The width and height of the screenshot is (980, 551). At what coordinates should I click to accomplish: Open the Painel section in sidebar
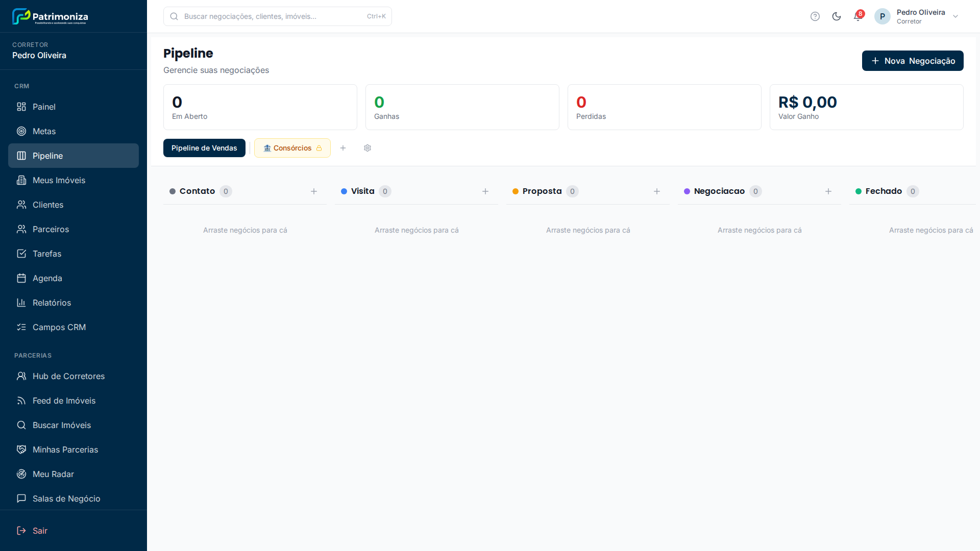[43, 107]
